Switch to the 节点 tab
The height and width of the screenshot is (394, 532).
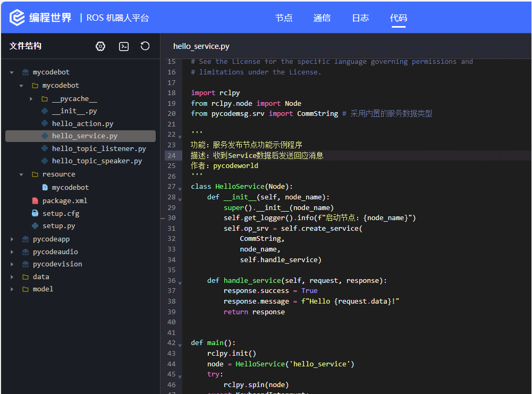[284, 18]
